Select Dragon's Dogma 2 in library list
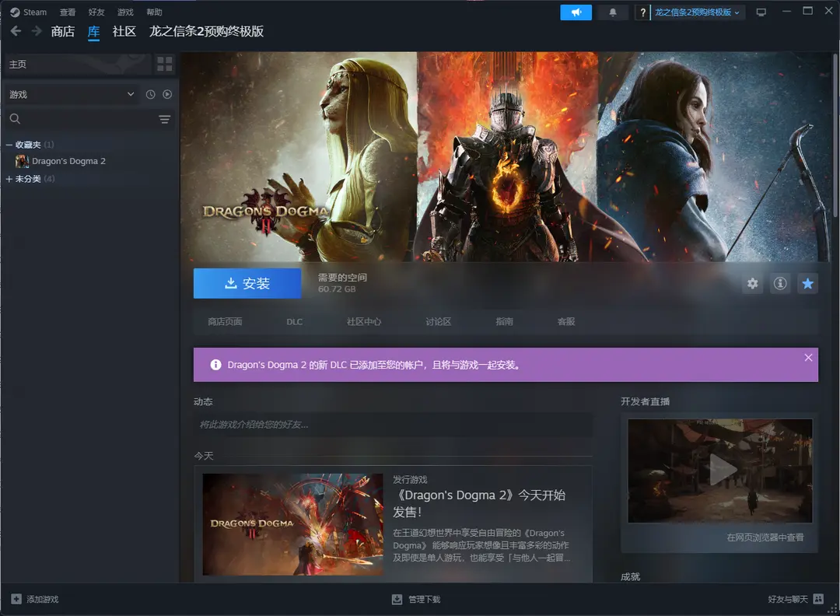The image size is (840, 616). [68, 161]
